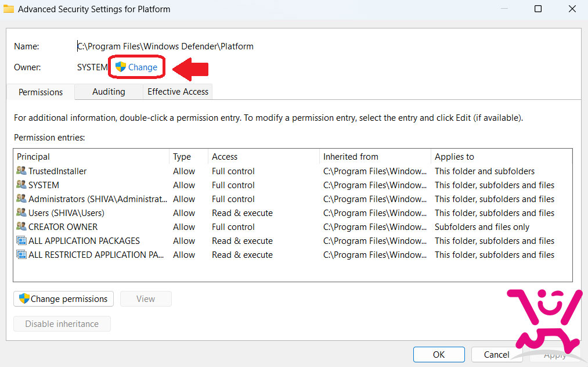Screen dimensions: 588x367
Task: Select the Users (SHIVA\Users) entry
Action: [293, 213]
